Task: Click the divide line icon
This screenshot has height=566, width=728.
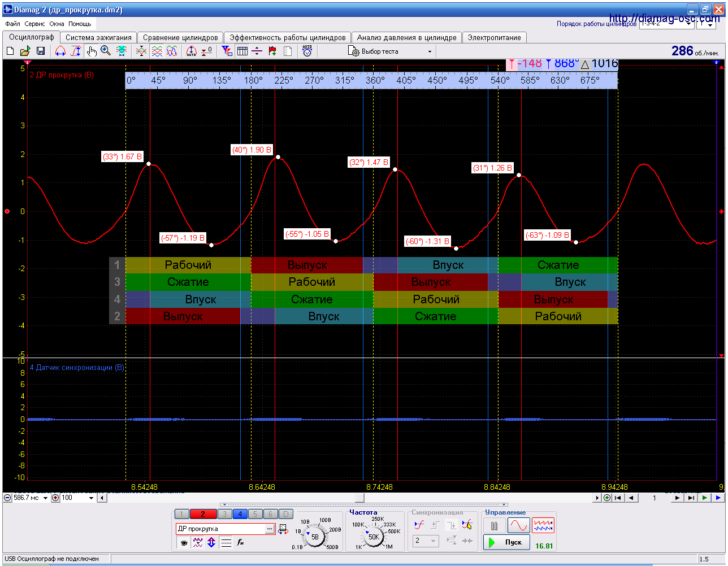Action: coord(257,51)
